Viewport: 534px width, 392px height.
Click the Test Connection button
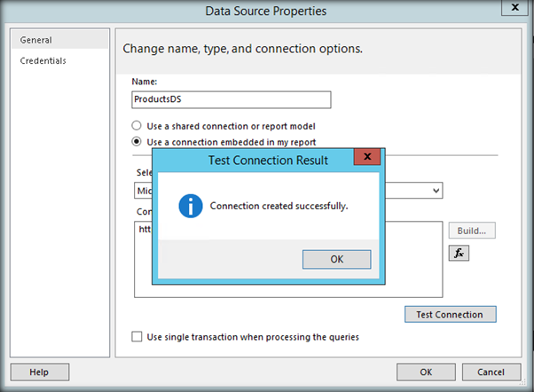[x=450, y=314]
